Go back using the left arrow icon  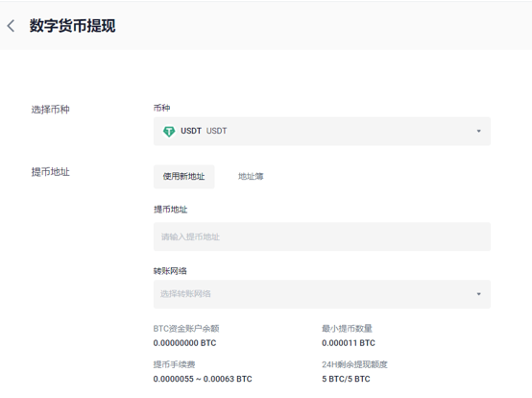11,26
